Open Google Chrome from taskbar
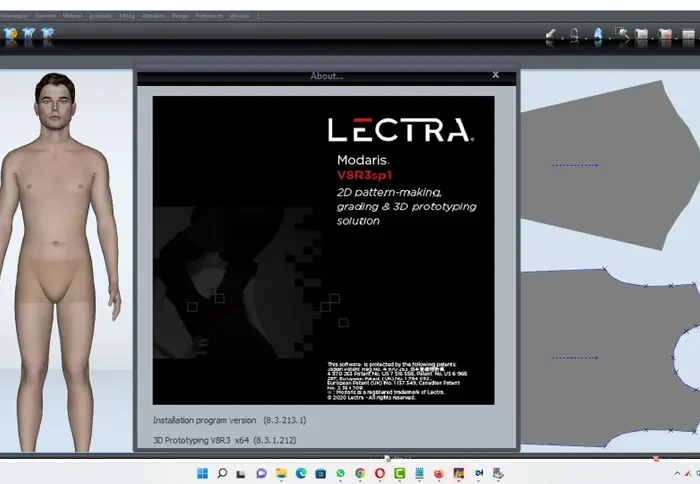The height and width of the screenshot is (484, 700). pyautogui.click(x=360, y=473)
